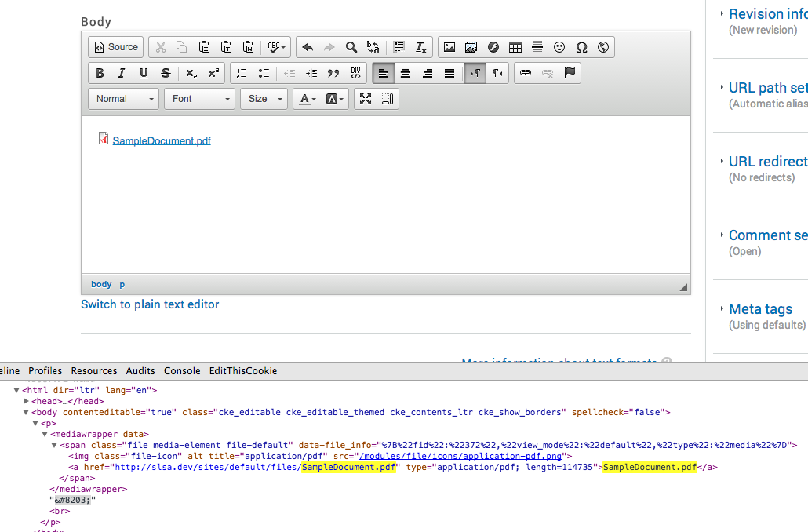
Task: Click the Redo arrow icon
Action: click(x=329, y=47)
